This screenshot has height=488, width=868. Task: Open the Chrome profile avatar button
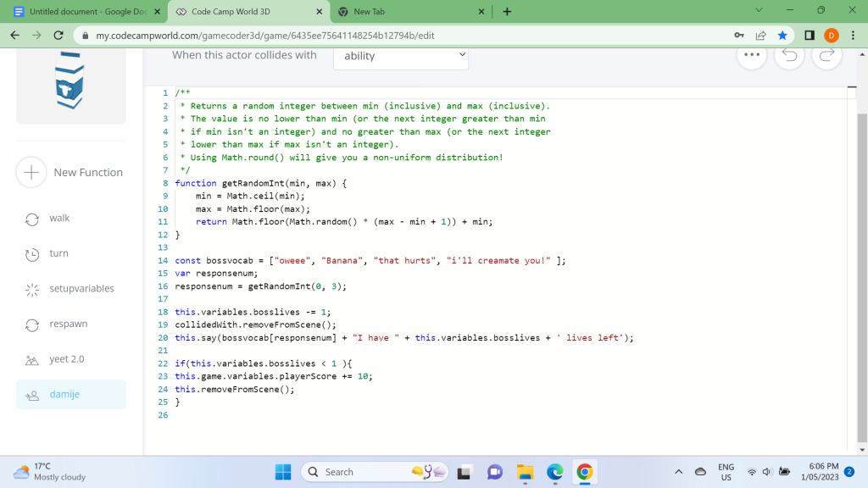coord(832,36)
